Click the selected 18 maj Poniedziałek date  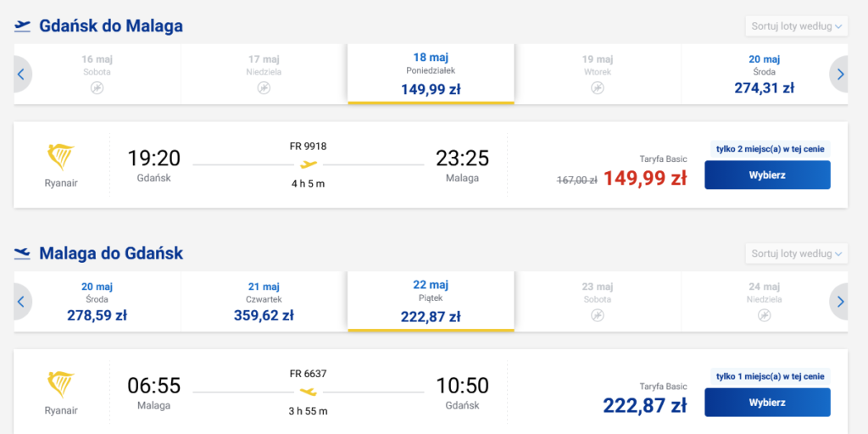coord(431,74)
